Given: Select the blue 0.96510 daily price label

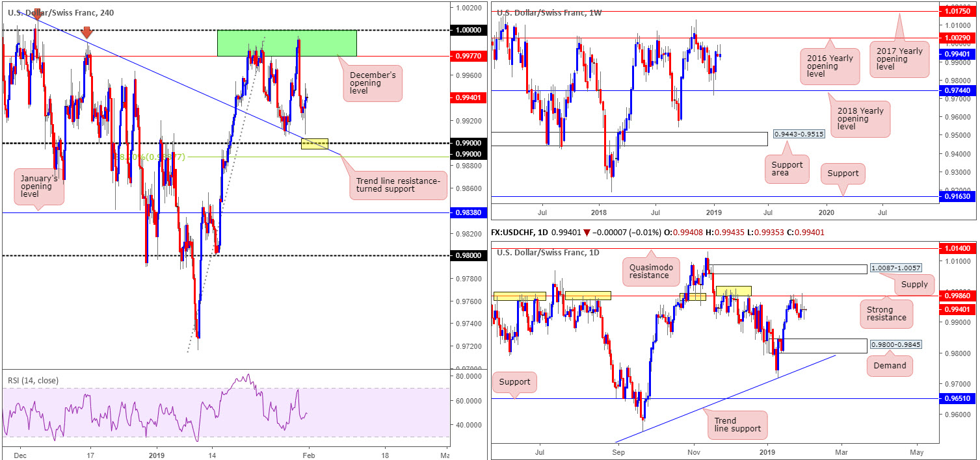Looking at the screenshot, I should pyautogui.click(x=958, y=399).
